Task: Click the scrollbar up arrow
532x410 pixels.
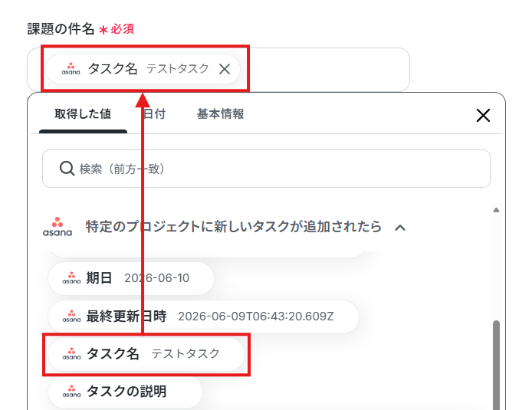Action: pyautogui.click(x=496, y=210)
